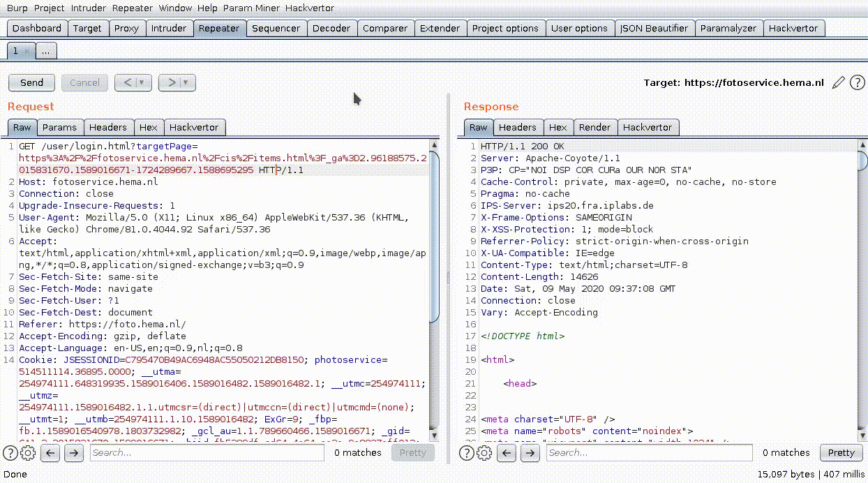Go to previous match in response search
This screenshot has height=483, width=868.
point(507,452)
